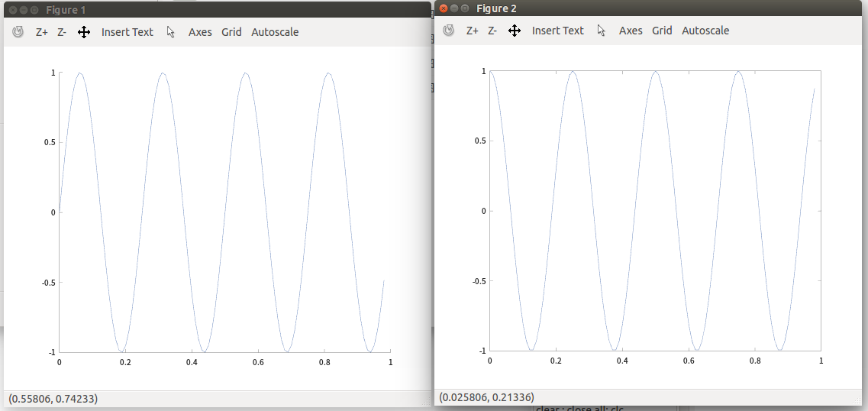The width and height of the screenshot is (868, 411).
Task: Click Insert Text in Figure 1 toolbar
Action: click(x=127, y=32)
